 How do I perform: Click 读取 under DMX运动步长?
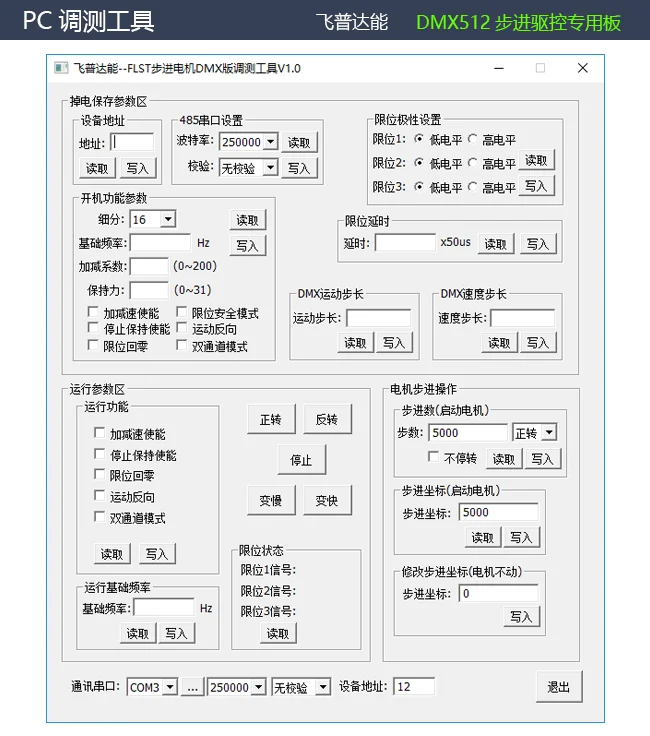click(356, 343)
